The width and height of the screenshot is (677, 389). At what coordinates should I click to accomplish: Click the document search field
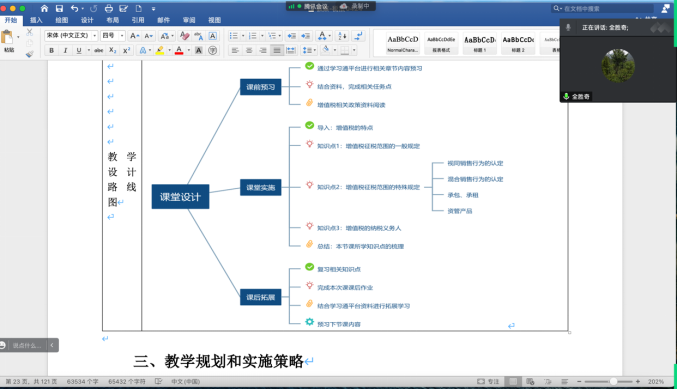pyautogui.click(x=603, y=8)
